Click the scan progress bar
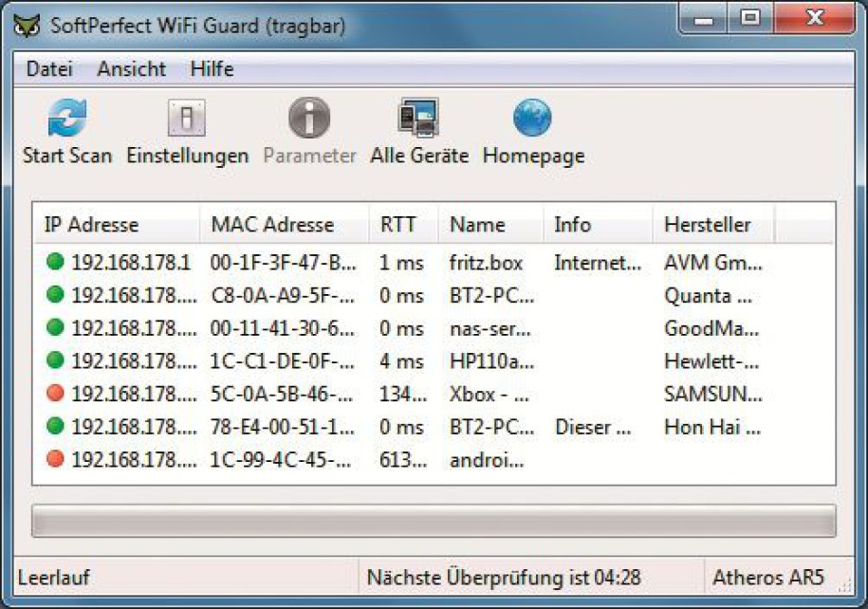Viewport: 868px width, 609px height. [434, 521]
